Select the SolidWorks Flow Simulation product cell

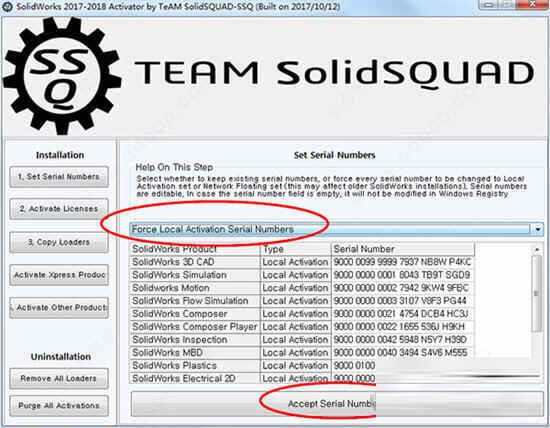[195, 301]
